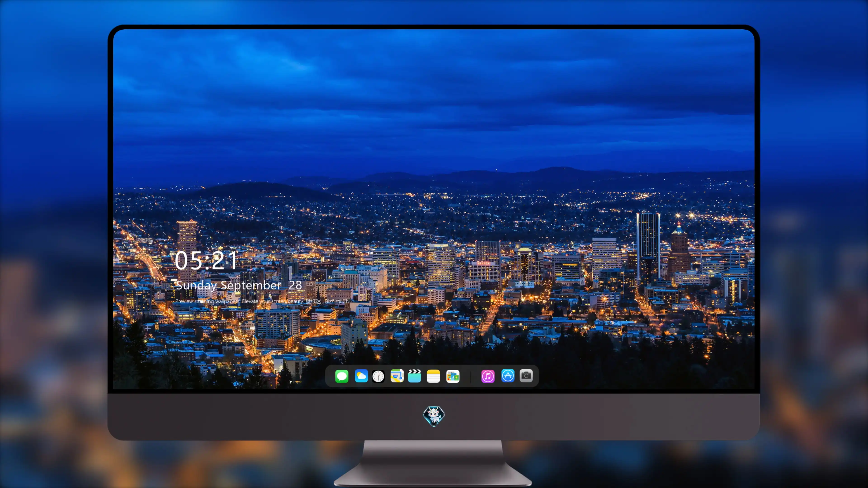Open the Clock app in the dock
The width and height of the screenshot is (868, 488).
coord(378,376)
